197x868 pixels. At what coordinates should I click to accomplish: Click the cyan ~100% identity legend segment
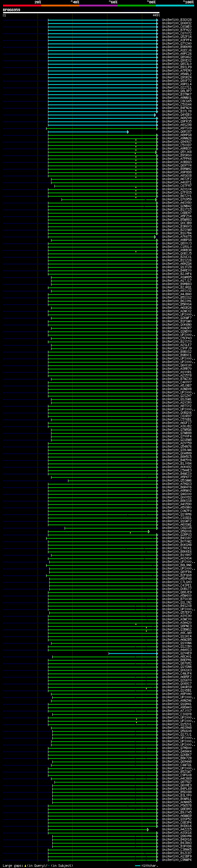pos(175,6)
